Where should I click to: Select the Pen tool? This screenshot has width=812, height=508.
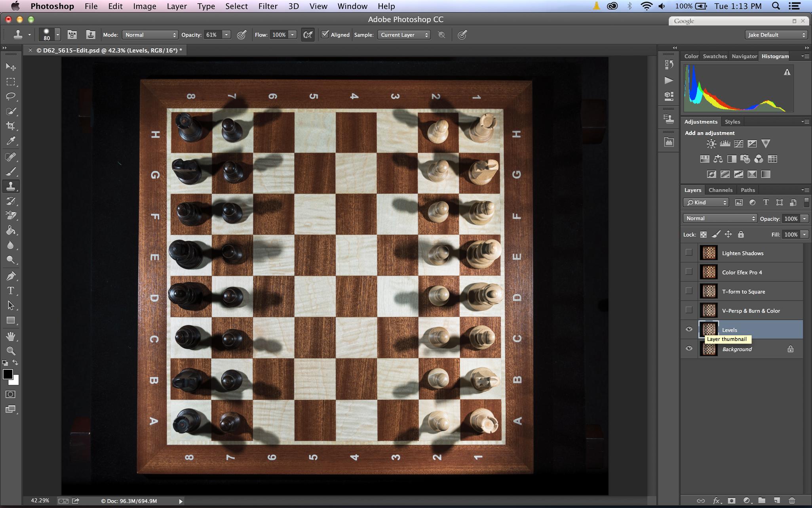[x=11, y=276]
